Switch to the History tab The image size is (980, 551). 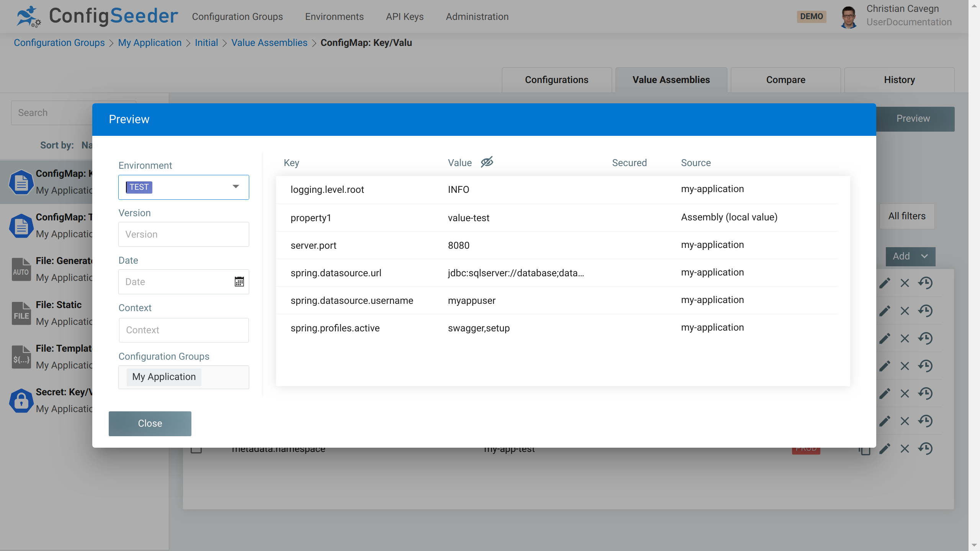pyautogui.click(x=899, y=80)
